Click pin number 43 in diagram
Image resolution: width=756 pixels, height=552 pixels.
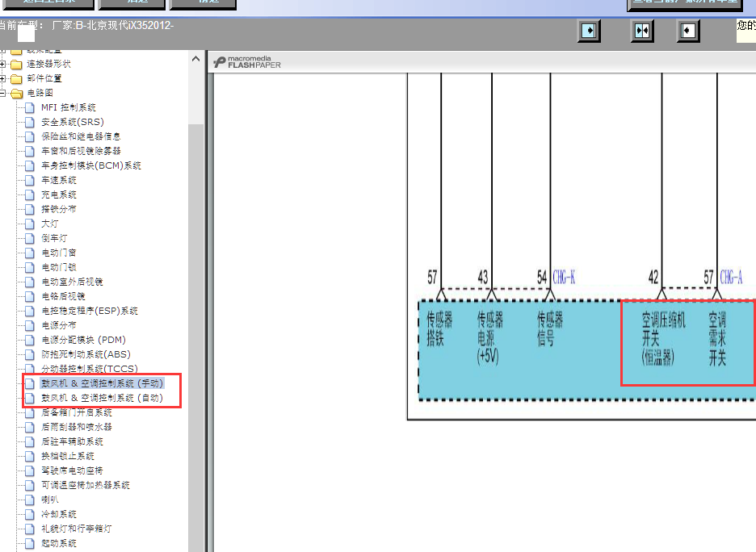(483, 277)
